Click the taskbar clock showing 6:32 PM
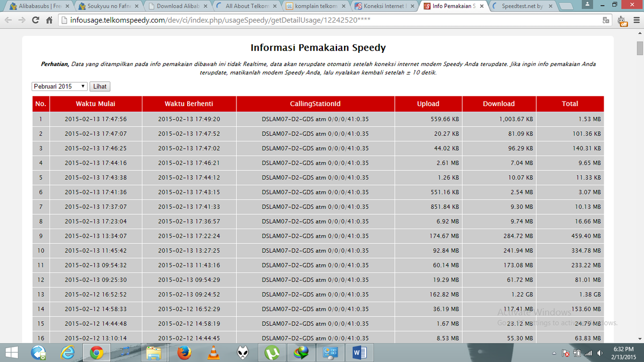 [x=623, y=353]
